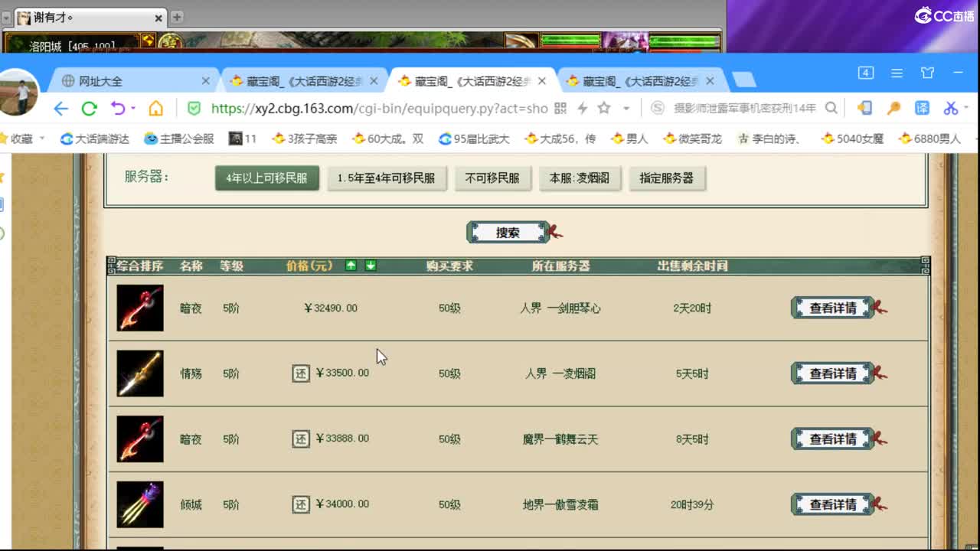Open the orange home page icon
This screenshot has height=551, width=980.
click(156, 109)
